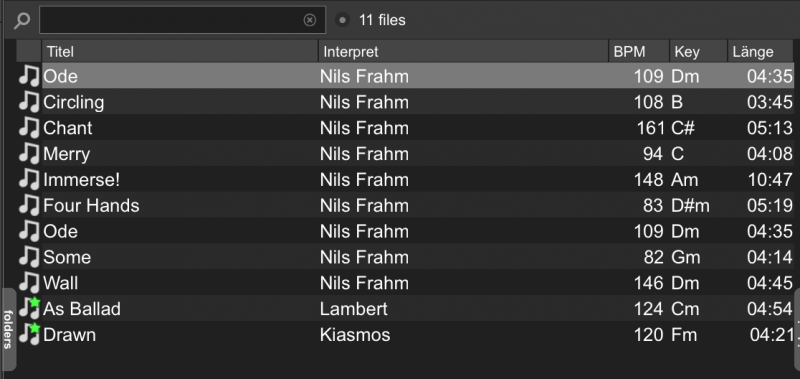
Task: Click BPM value 161 of Chant
Action: pos(651,128)
